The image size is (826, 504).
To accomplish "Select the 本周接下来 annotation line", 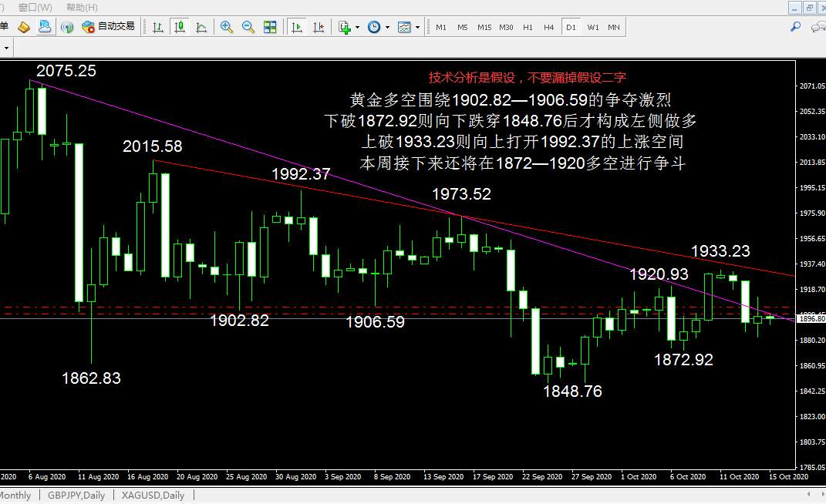I will click(523, 163).
